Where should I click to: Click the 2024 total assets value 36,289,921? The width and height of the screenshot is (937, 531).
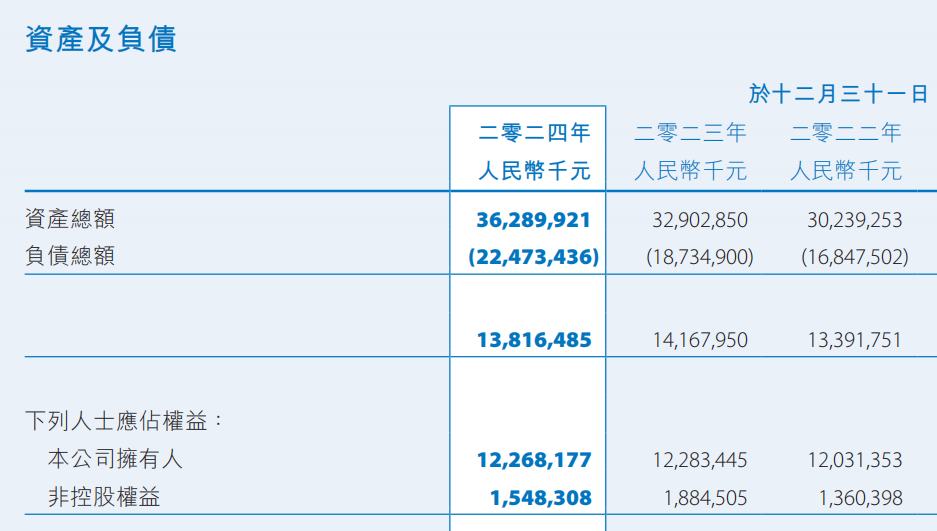pyautogui.click(x=534, y=220)
